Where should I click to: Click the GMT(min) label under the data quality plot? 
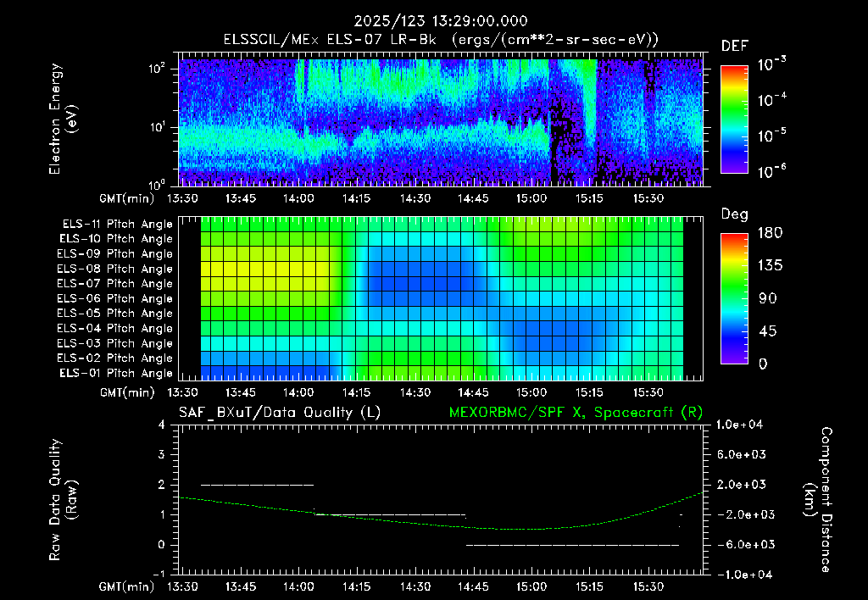[127, 586]
